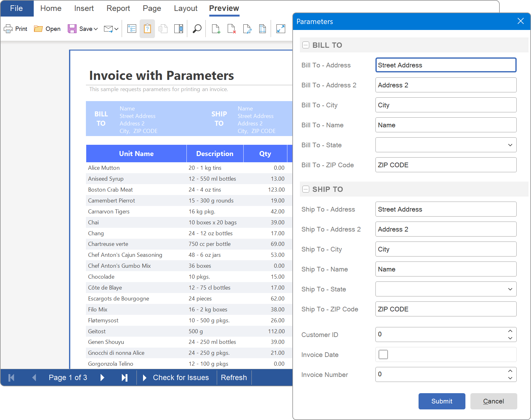Toggle the Parameters clipboard icon
This screenshot has height=420, width=531.
(x=147, y=29)
